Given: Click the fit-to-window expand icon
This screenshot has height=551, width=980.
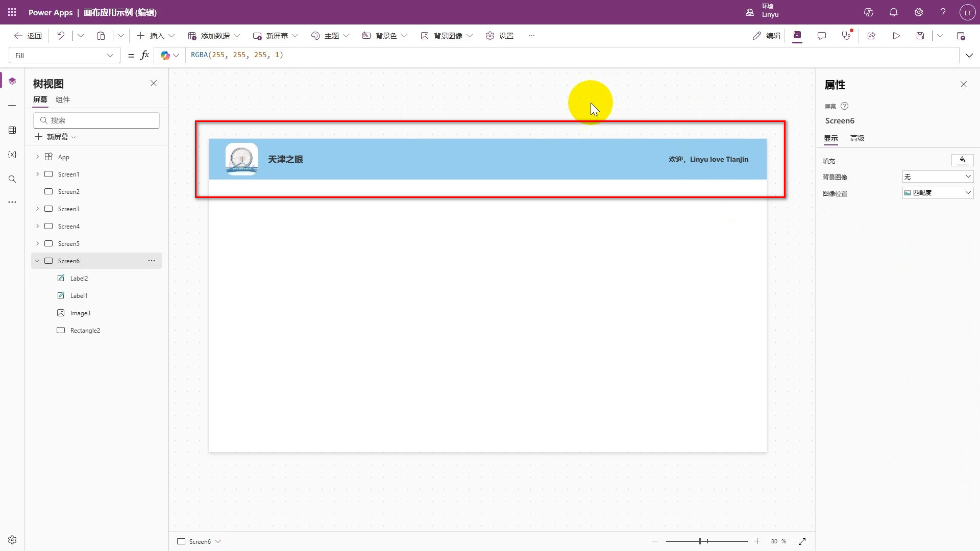Looking at the screenshot, I should pyautogui.click(x=802, y=541).
